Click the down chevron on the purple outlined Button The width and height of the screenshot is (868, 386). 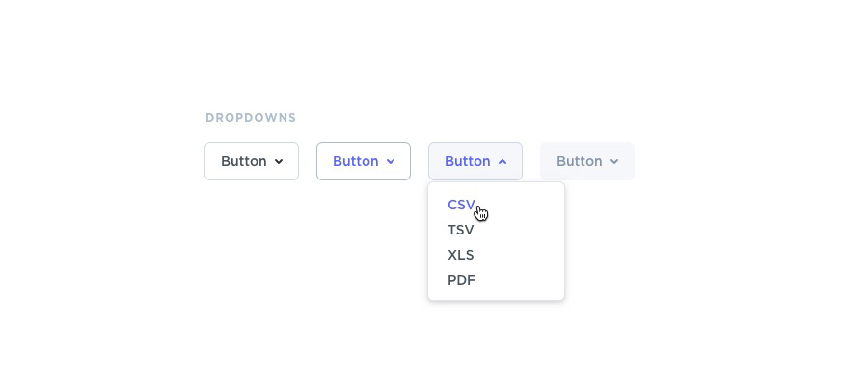point(391,162)
